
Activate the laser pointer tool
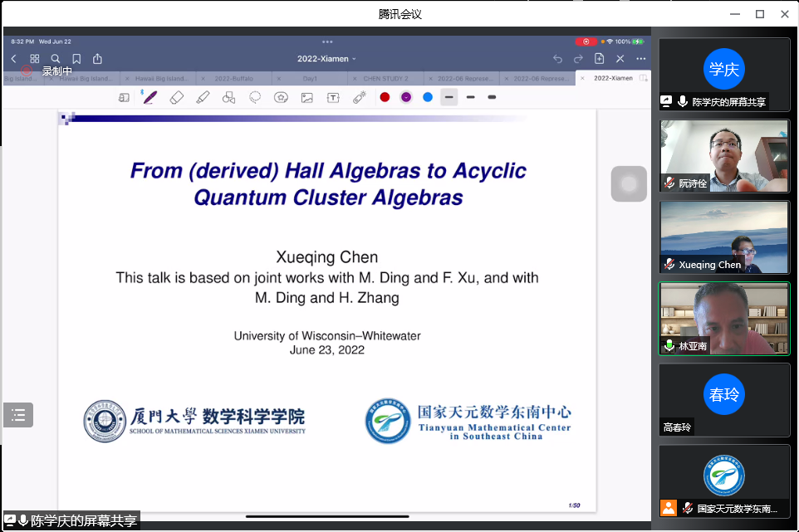[359, 97]
